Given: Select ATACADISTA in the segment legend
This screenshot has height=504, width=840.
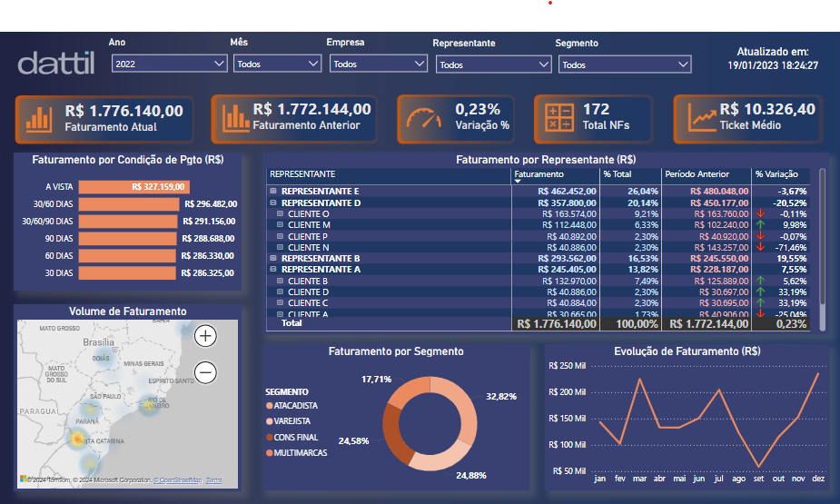Looking at the screenshot, I should tap(292, 405).
